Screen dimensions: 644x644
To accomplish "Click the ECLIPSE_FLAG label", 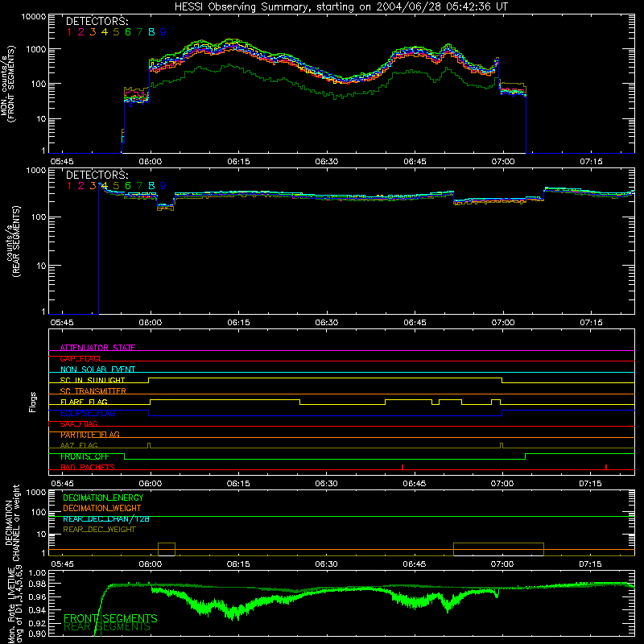I will pyautogui.click(x=88, y=413).
